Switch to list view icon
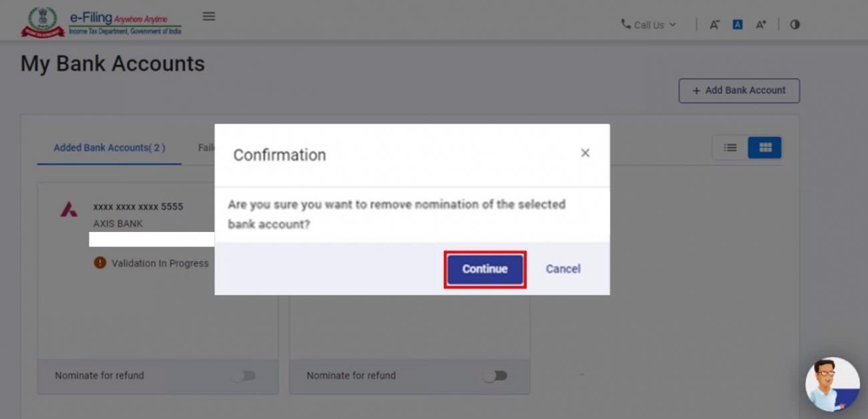The width and height of the screenshot is (868, 419). 730,148
